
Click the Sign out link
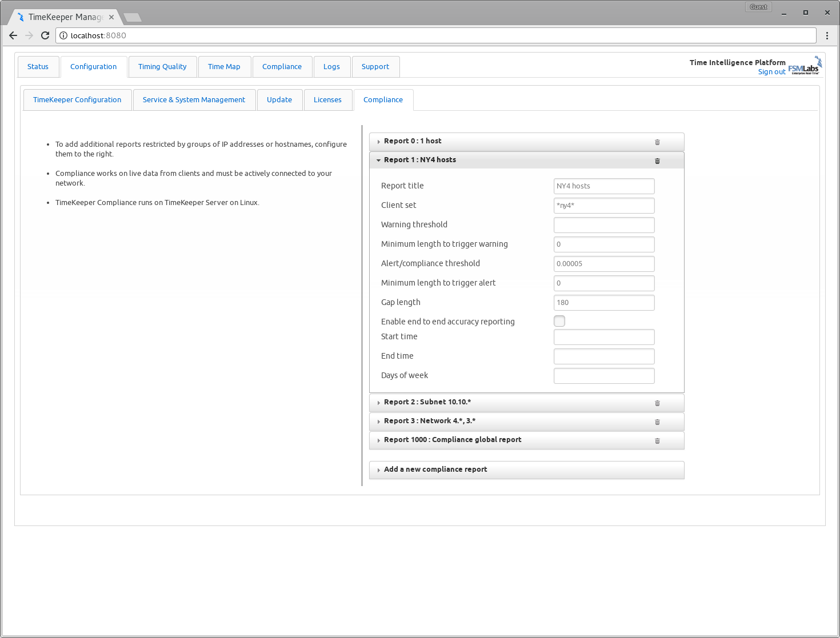pyautogui.click(x=771, y=72)
